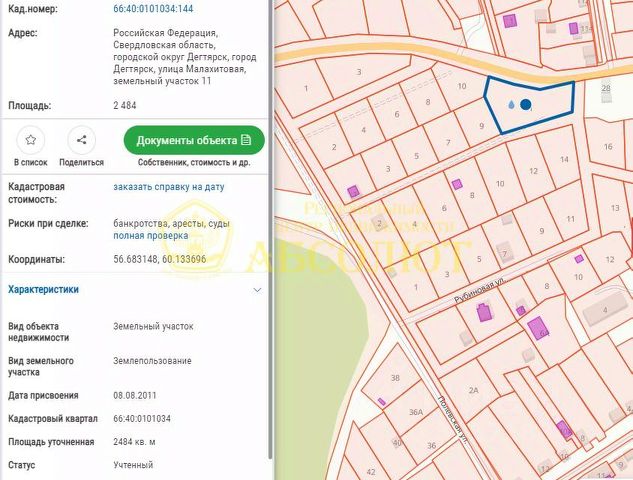Select purple building near Рубиновая ул. label
The height and width of the screenshot is (480, 633).
(484, 312)
